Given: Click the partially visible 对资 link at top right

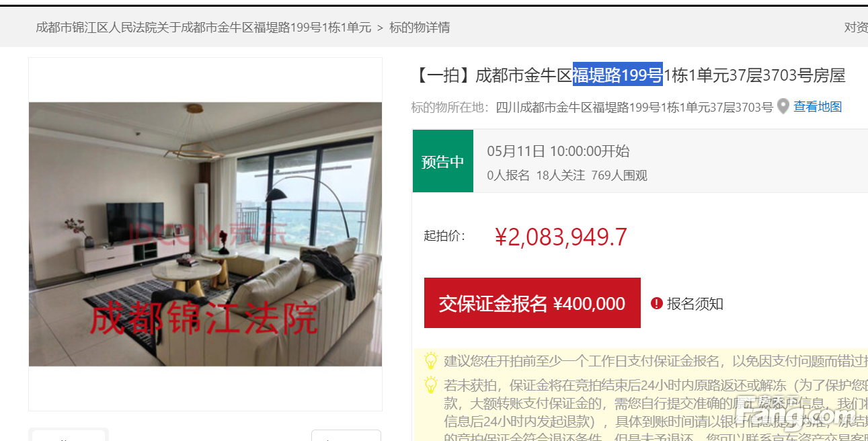Looking at the screenshot, I should click(856, 28).
